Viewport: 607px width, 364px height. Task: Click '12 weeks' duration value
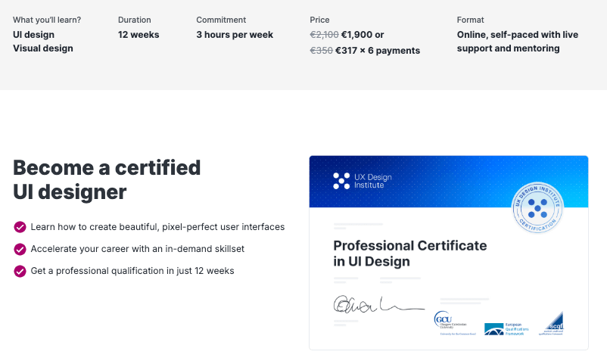click(139, 35)
